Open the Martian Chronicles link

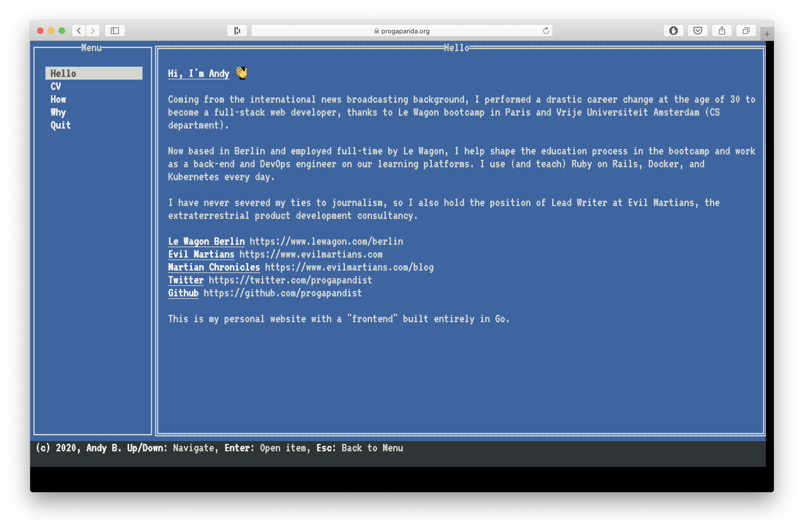tap(214, 267)
